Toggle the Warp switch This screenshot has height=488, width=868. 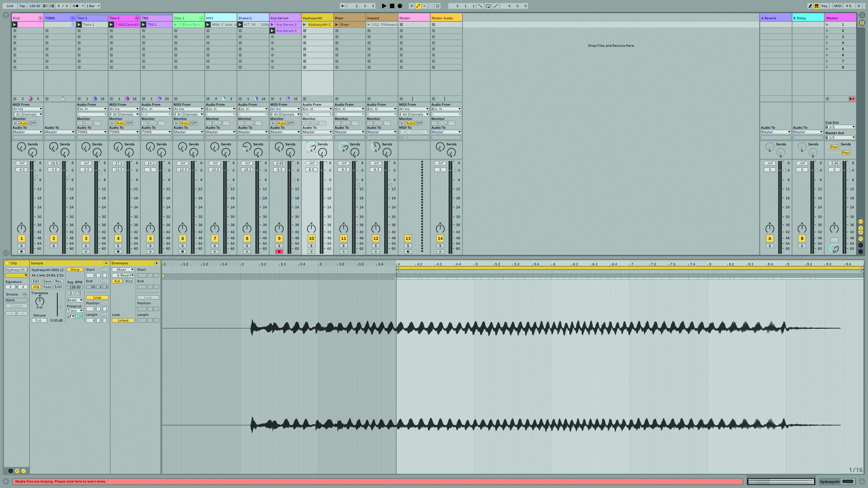75,269
